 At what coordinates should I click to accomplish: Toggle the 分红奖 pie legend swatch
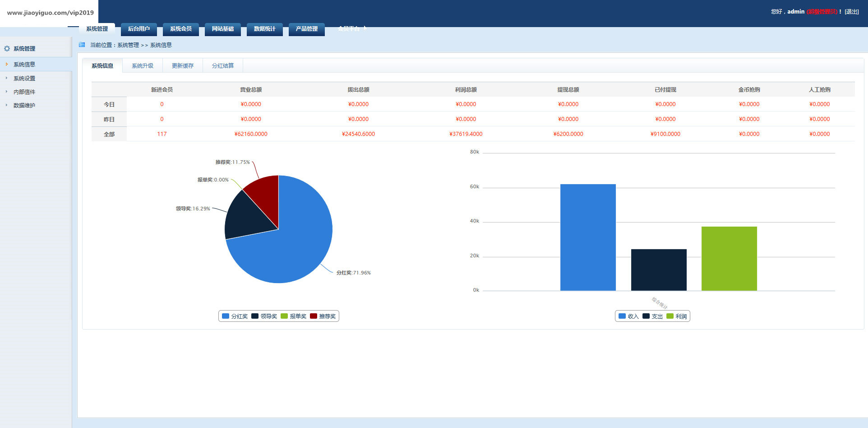tap(226, 316)
